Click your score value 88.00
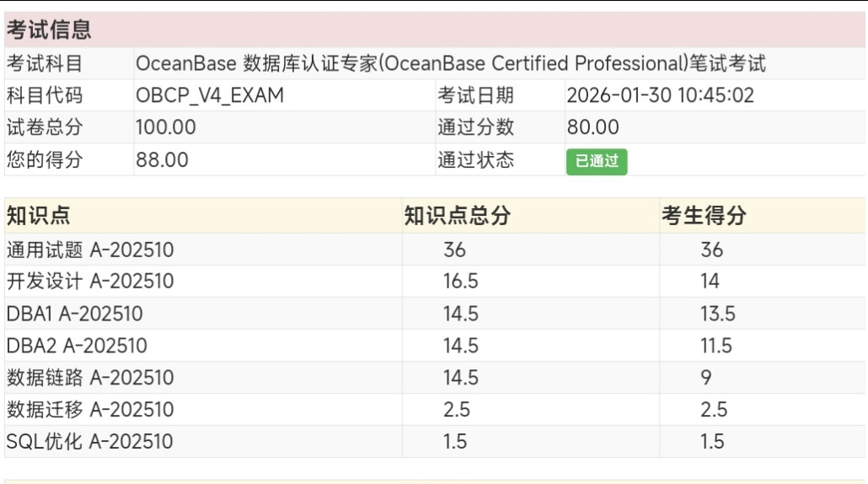The image size is (868, 484). [x=162, y=159]
